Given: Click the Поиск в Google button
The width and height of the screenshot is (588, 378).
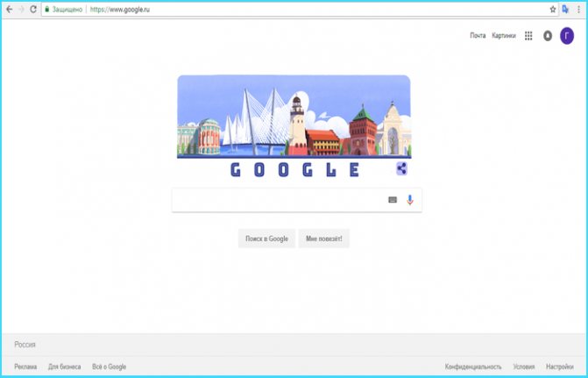Looking at the screenshot, I should point(266,239).
